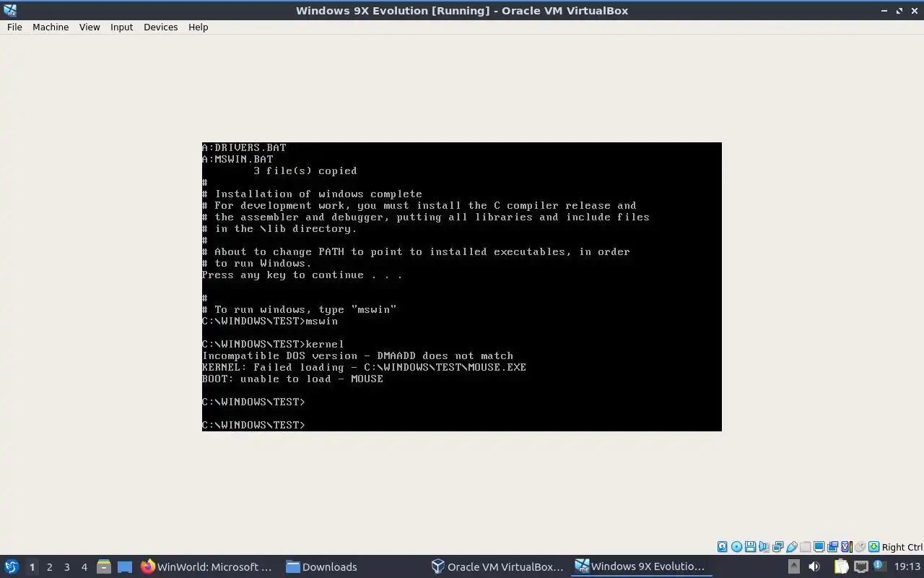Click the 'Installation of windows complete' line

(312, 194)
